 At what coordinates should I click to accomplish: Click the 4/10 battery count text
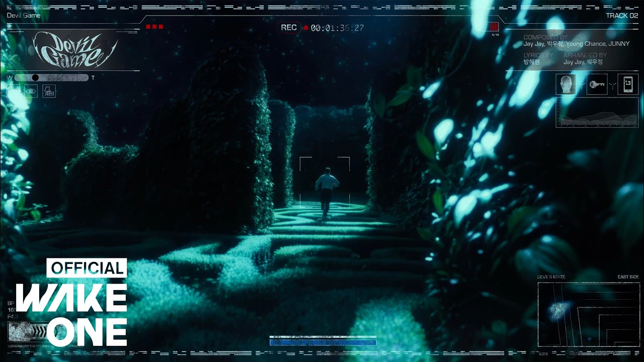(x=495, y=35)
